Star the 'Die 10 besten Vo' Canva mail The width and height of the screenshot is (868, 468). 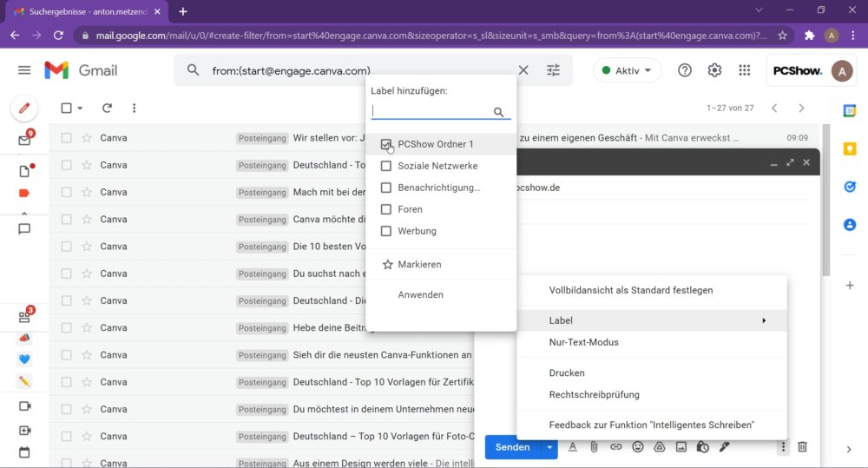pyautogui.click(x=86, y=247)
